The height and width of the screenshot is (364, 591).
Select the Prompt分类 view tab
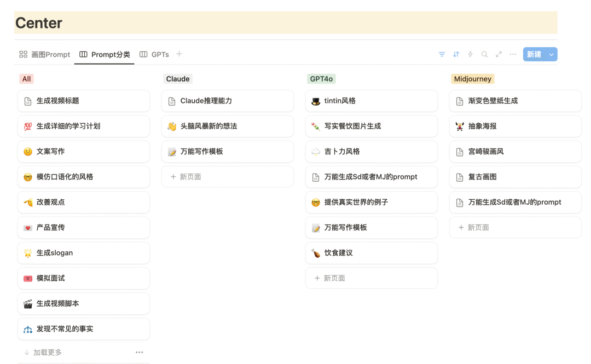click(105, 54)
